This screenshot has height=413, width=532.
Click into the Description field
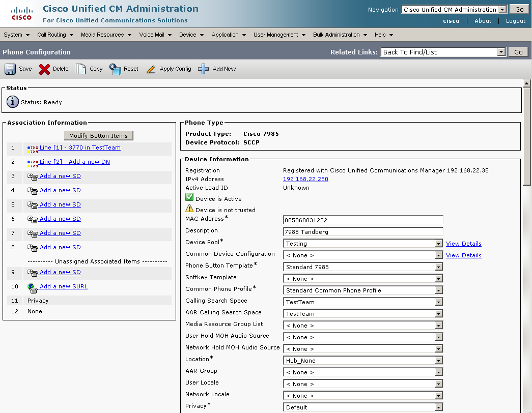[x=363, y=232]
